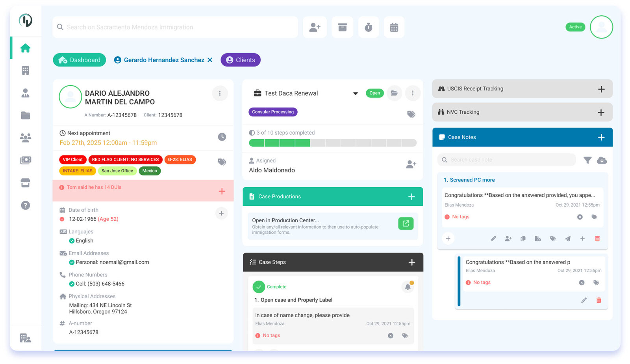Click the Search case note field
This screenshot has width=630, height=364.
506,160
